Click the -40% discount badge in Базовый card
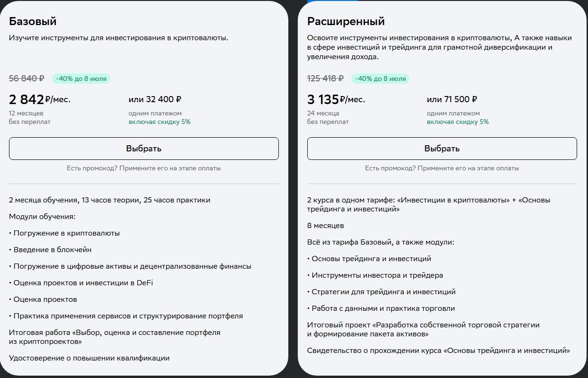Screen dimensions: 588x378 [81, 79]
